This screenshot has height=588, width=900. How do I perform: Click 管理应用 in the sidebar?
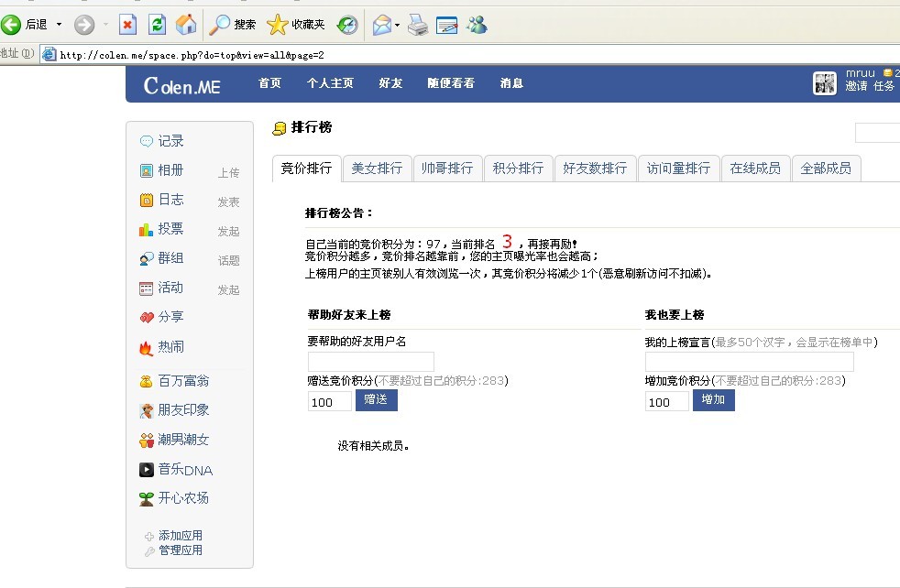point(180,550)
